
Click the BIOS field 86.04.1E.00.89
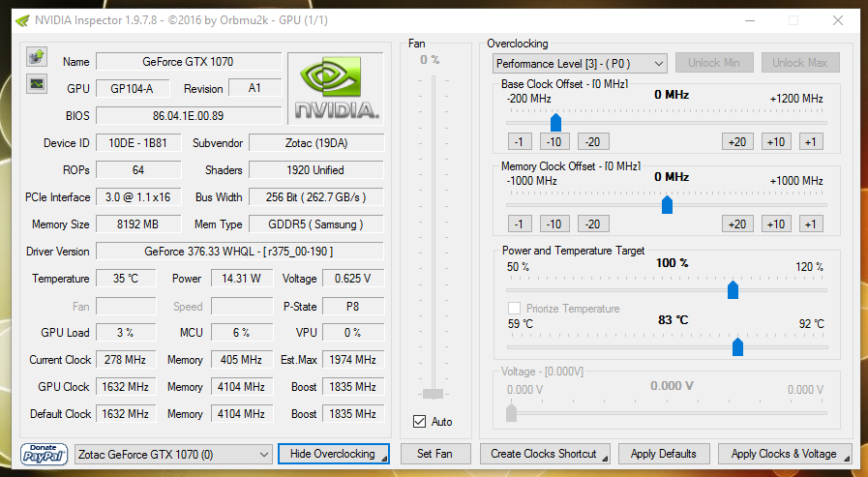pyautogui.click(x=189, y=116)
